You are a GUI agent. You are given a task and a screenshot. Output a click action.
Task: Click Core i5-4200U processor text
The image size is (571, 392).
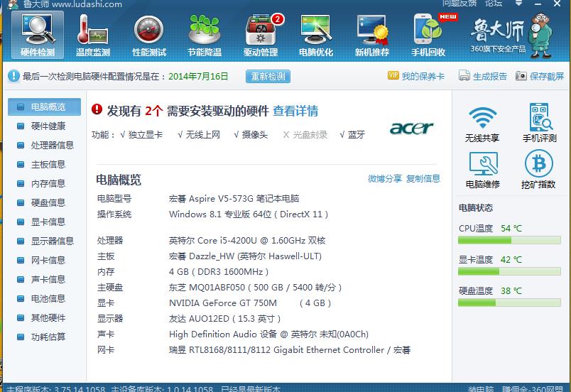[x=247, y=241]
